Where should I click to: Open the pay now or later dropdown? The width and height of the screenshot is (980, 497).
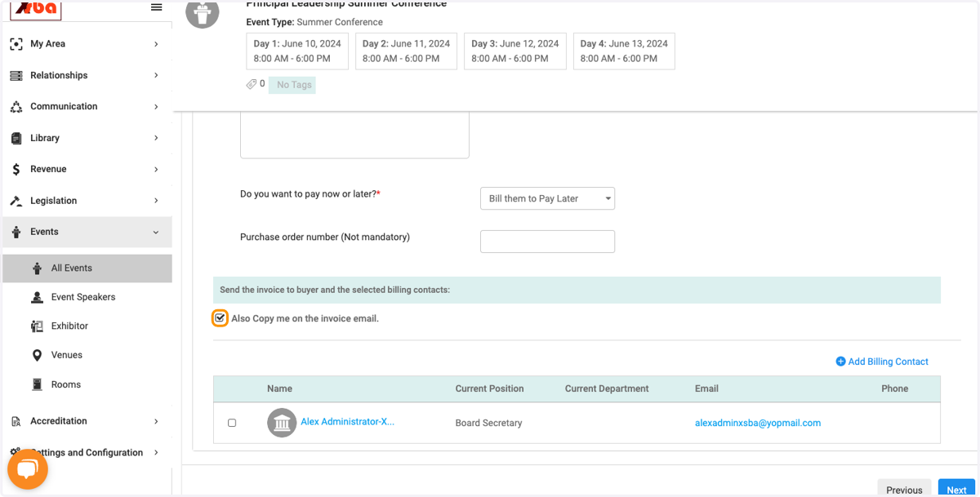click(547, 198)
